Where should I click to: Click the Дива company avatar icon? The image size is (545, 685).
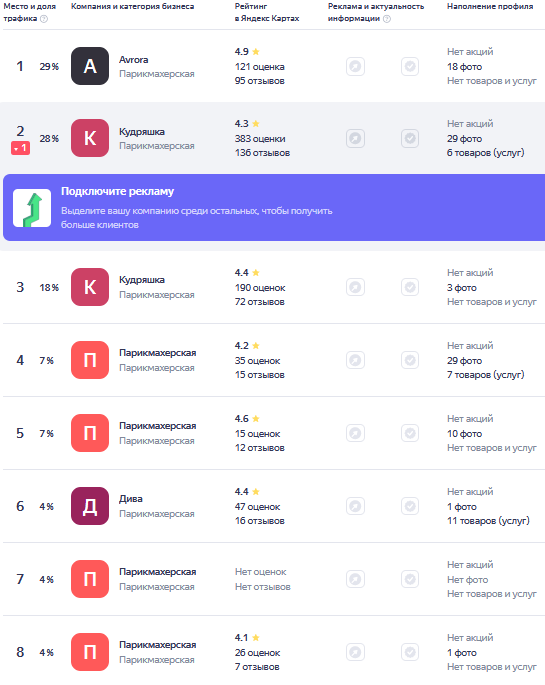pos(90,506)
